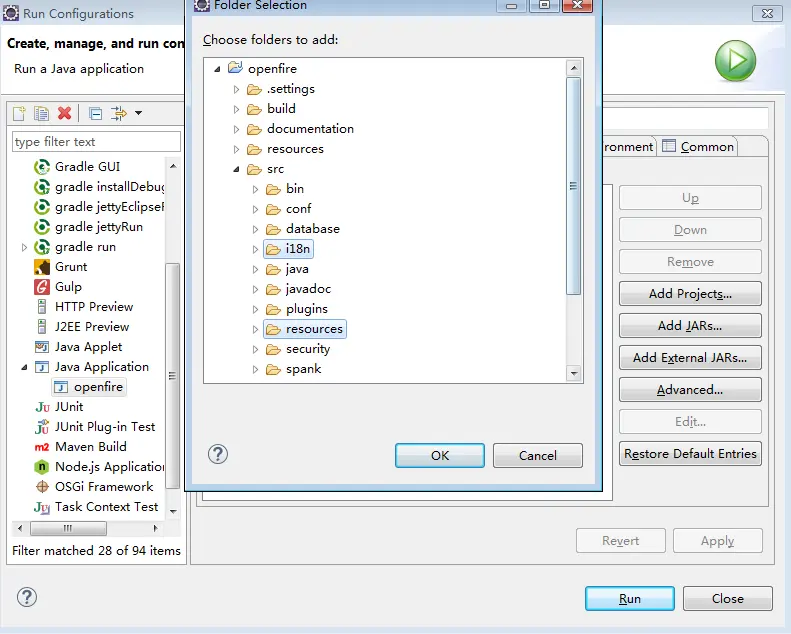The height and width of the screenshot is (634, 791).
Task: Click scroll down arrow in folder tree
Action: [574, 374]
